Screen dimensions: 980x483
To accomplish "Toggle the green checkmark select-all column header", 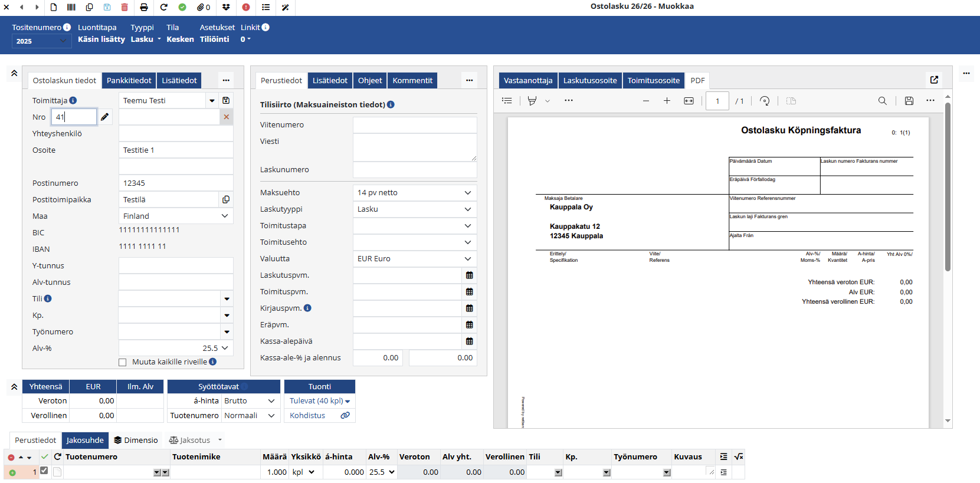I will [45, 456].
